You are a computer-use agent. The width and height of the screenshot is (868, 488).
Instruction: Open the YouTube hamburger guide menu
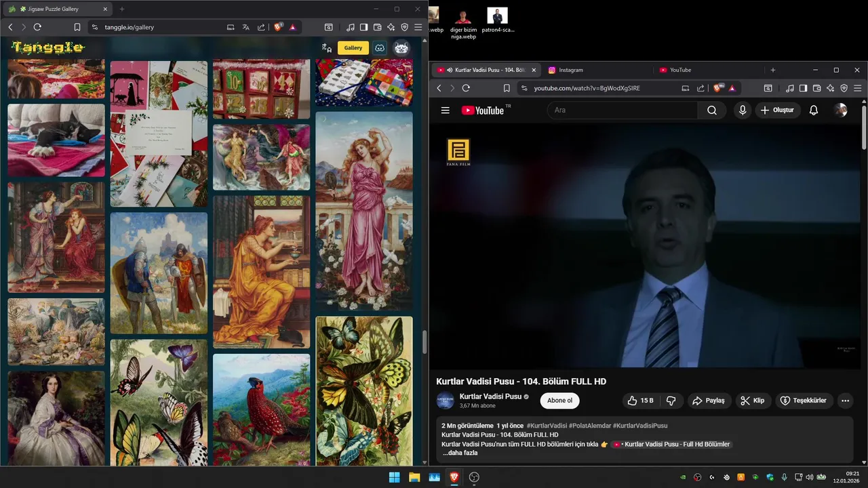(446, 110)
